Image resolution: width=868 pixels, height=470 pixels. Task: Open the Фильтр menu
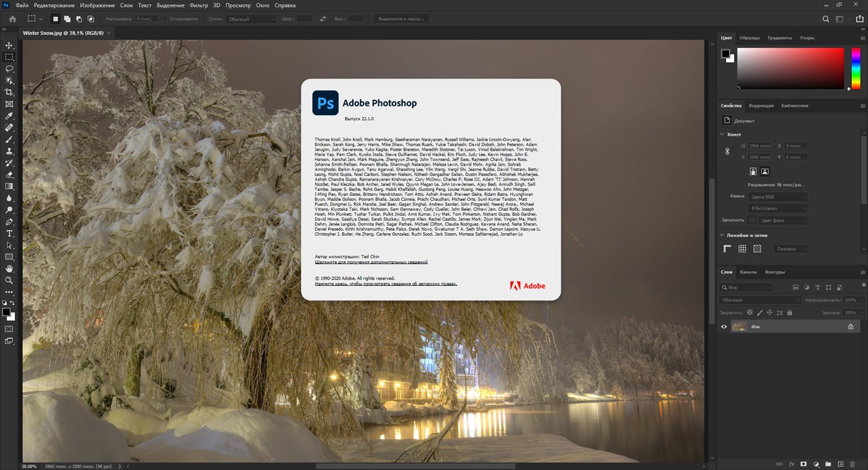198,5
